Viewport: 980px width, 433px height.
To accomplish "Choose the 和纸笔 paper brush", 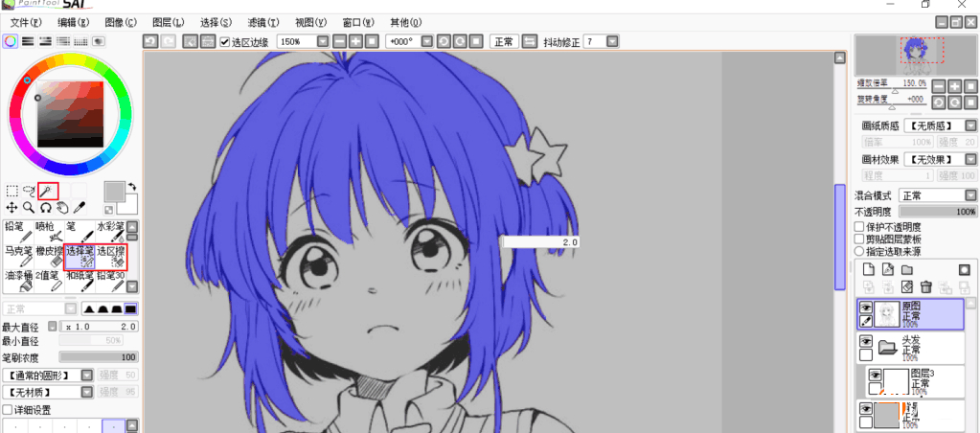I will (80, 282).
